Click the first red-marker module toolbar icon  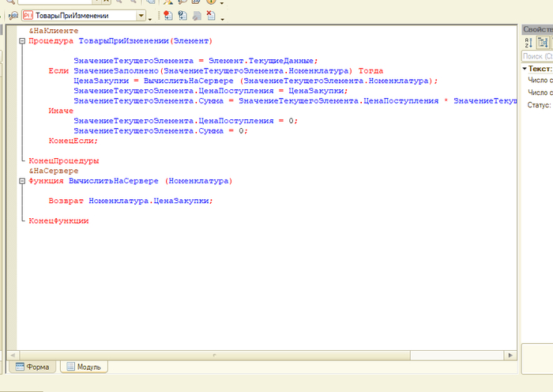coord(168,16)
